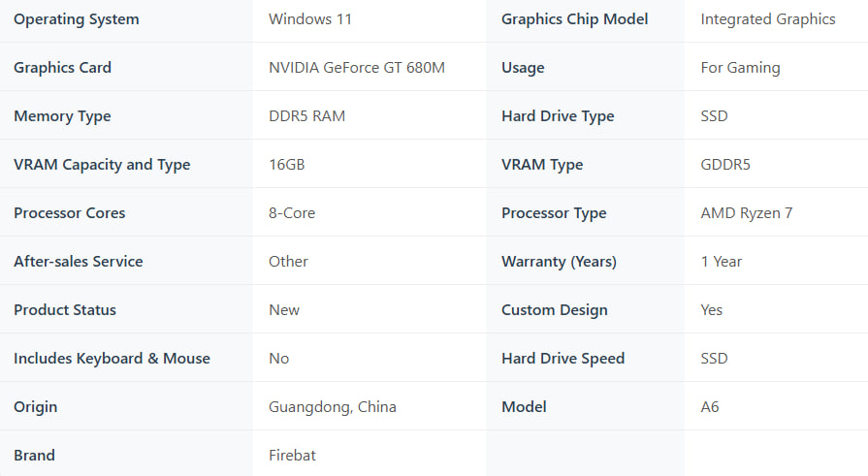This screenshot has width=868, height=476.
Task: Click the "GDDR5" VRAM type value
Action: click(x=725, y=165)
